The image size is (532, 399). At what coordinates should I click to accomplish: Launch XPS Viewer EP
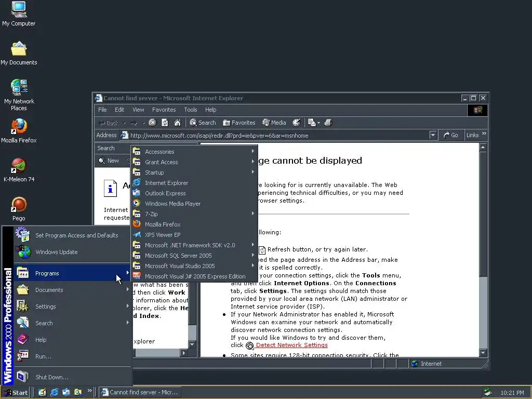[194, 235]
